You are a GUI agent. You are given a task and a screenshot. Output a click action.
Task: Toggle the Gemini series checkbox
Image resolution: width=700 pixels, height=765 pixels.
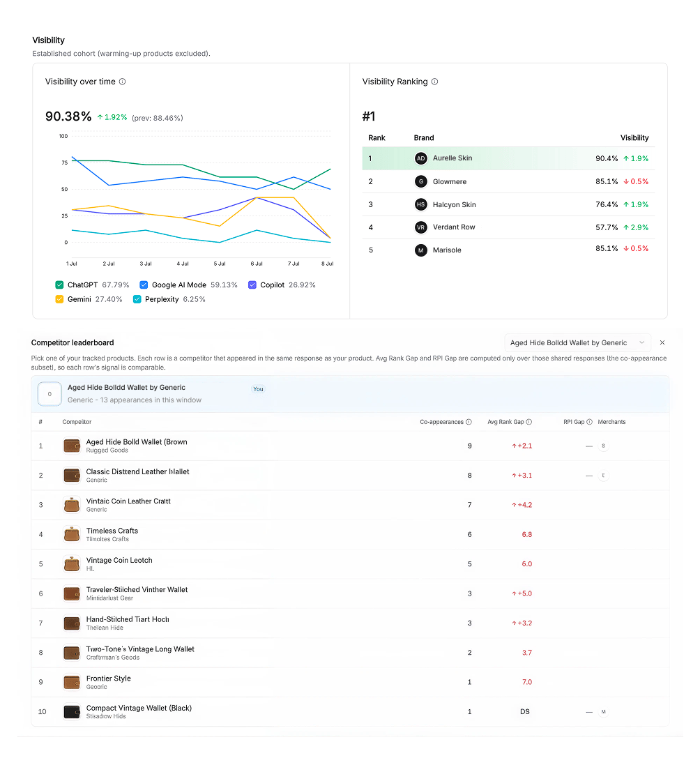click(x=59, y=299)
